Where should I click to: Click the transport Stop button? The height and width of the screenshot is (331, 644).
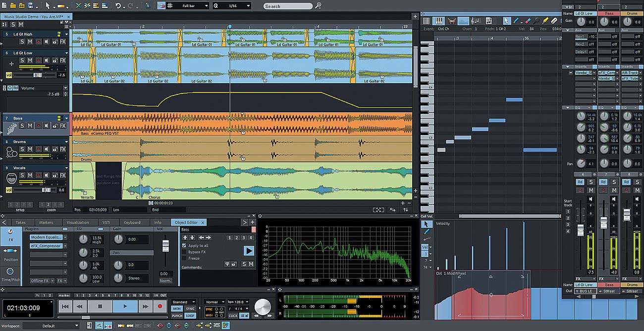point(100,307)
